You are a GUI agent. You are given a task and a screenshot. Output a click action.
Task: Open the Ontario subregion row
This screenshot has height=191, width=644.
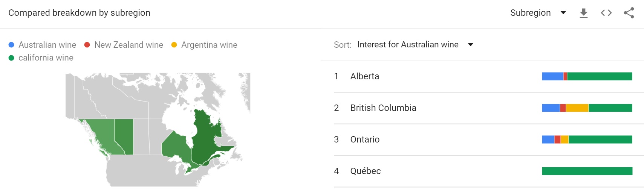coord(364,139)
